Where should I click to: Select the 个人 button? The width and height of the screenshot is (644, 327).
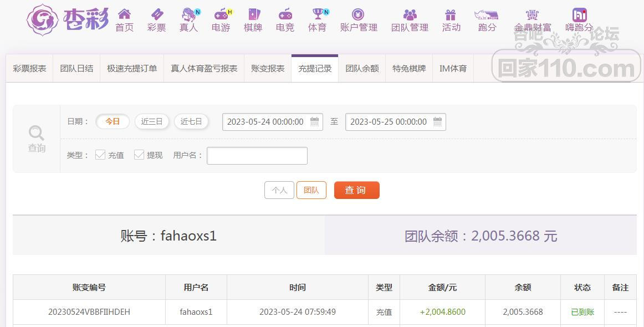pyautogui.click(x=279, y=190)
